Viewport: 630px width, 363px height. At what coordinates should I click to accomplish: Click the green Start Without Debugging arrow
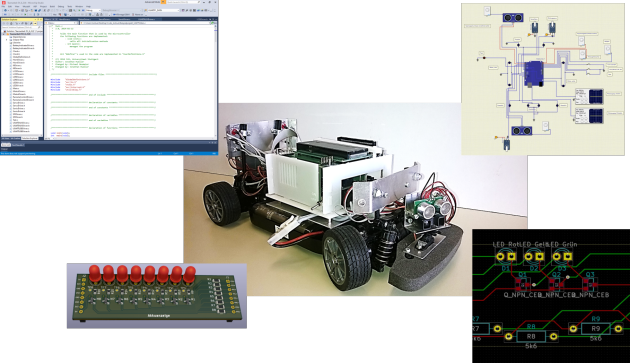pyautogui.click(x=79, y=10)
